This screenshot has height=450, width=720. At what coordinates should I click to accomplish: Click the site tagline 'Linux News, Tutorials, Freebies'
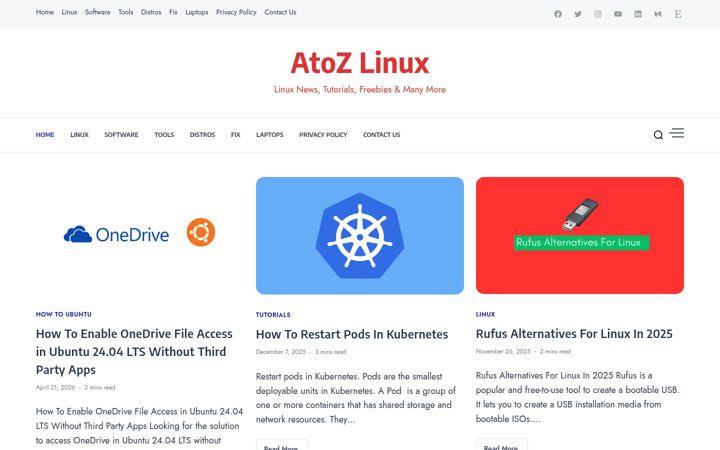point(360,90)
